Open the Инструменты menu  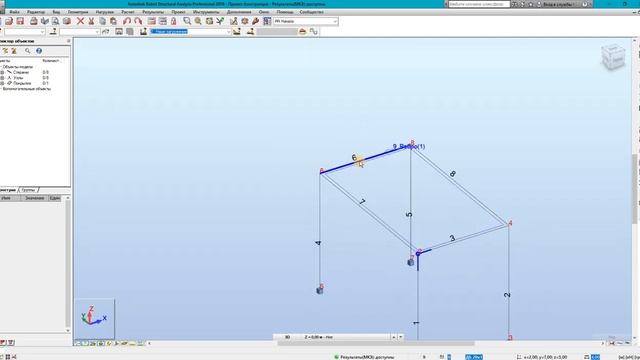point(206,12)
